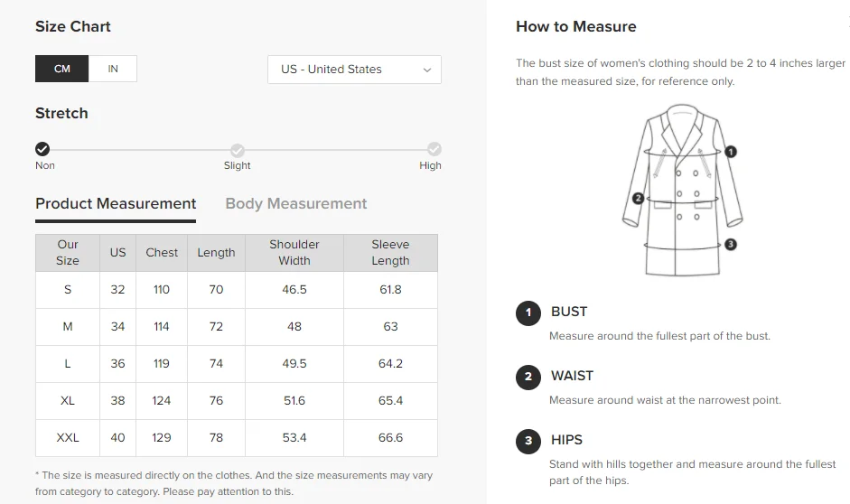The height and width of the screenshot is (504, 850).
Task: Click the WAIST step number 2 badge
Action: point(528,377)
